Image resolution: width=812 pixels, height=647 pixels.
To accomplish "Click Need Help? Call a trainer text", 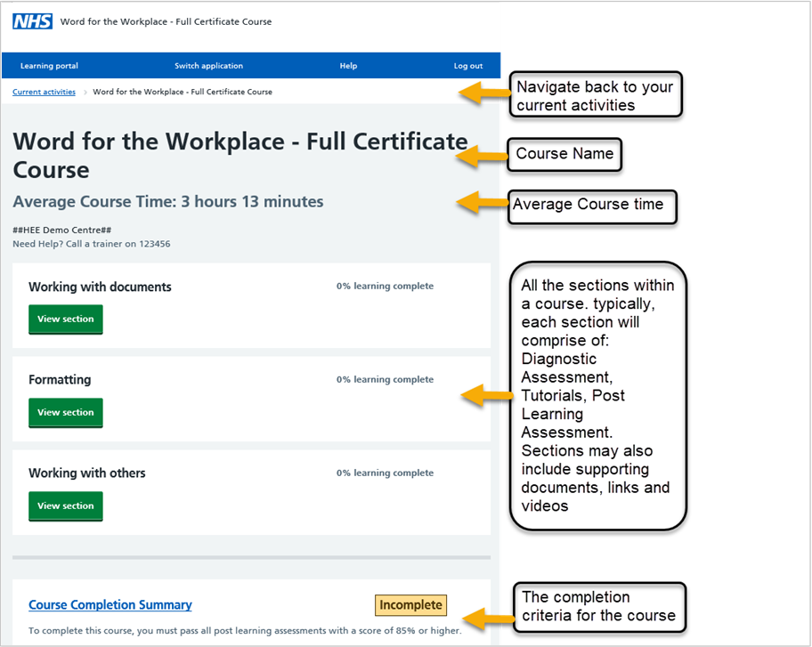I will point(91,244).
